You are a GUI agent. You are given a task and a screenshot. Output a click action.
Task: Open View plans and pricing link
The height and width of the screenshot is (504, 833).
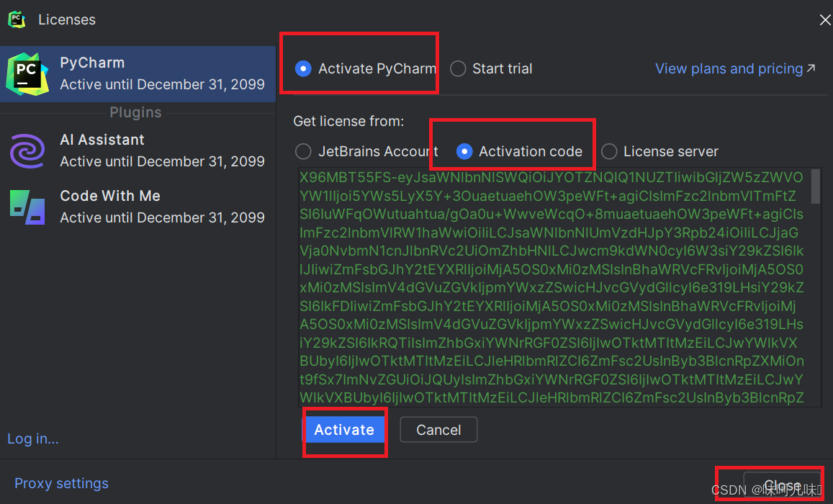[729, 68]
